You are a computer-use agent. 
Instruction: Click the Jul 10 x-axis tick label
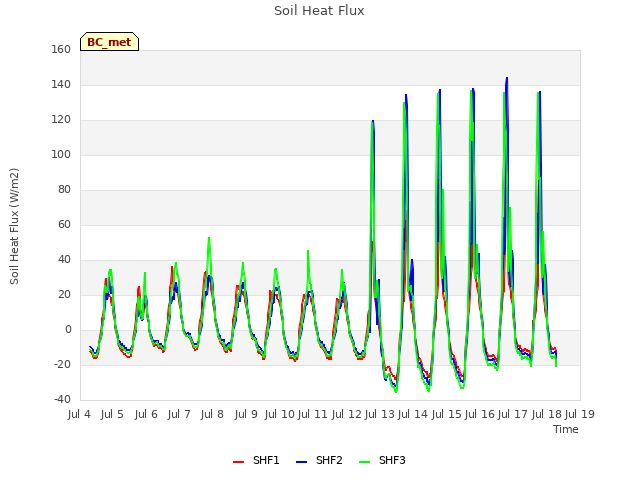(x=280, y=414)
